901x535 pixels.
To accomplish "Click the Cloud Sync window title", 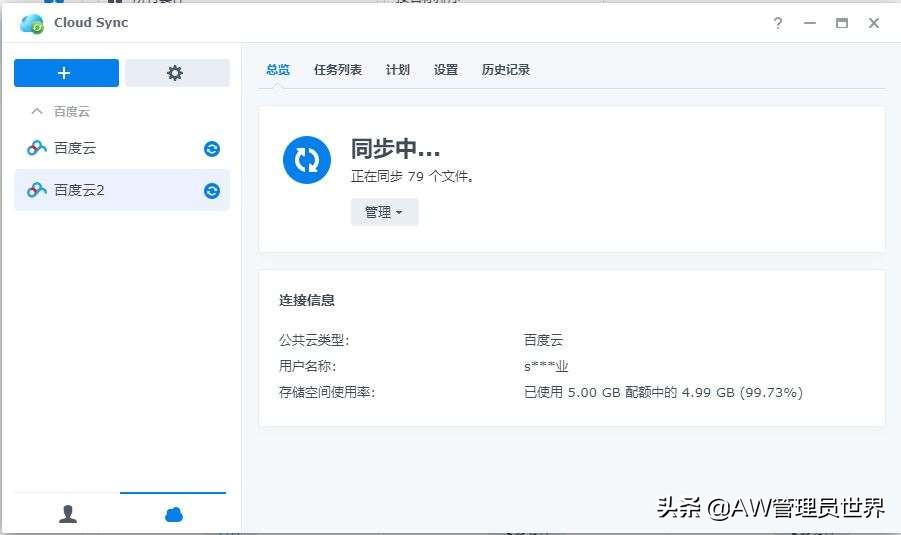I will (91, 22).
